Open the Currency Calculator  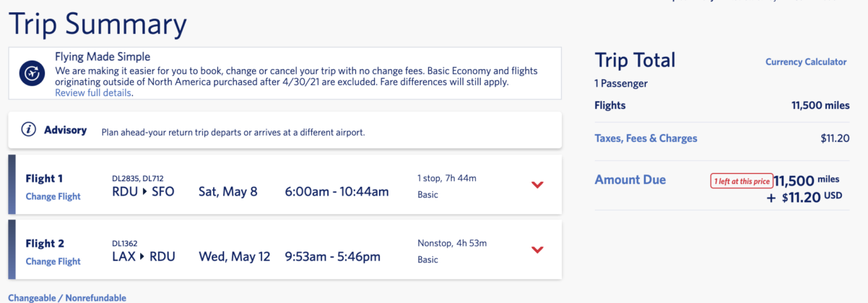tap(806, 62)
